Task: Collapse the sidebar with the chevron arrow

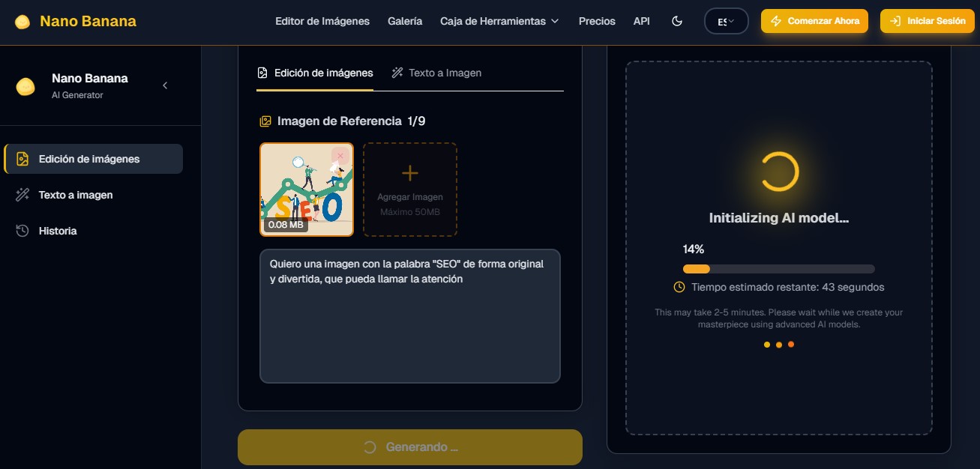Action: coord(165,85)
